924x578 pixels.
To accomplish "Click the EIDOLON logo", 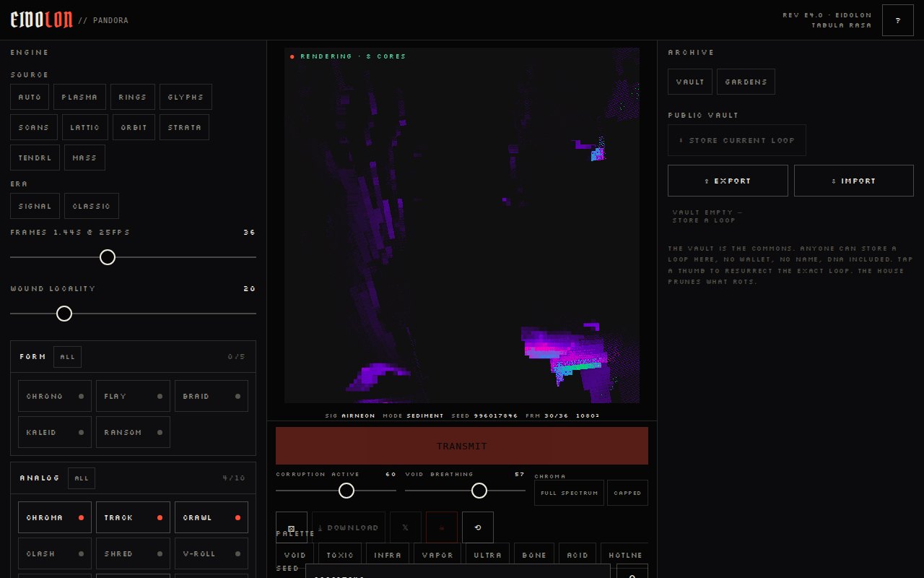I will coord(42,20).
